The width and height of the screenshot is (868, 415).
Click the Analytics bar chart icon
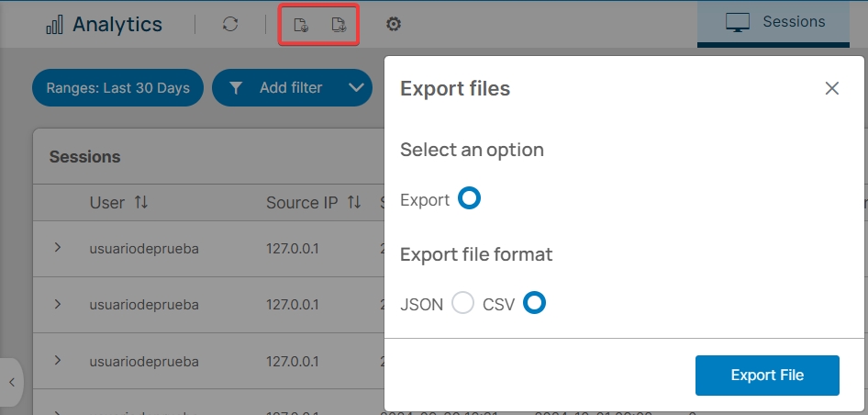(x=55, y=25)
